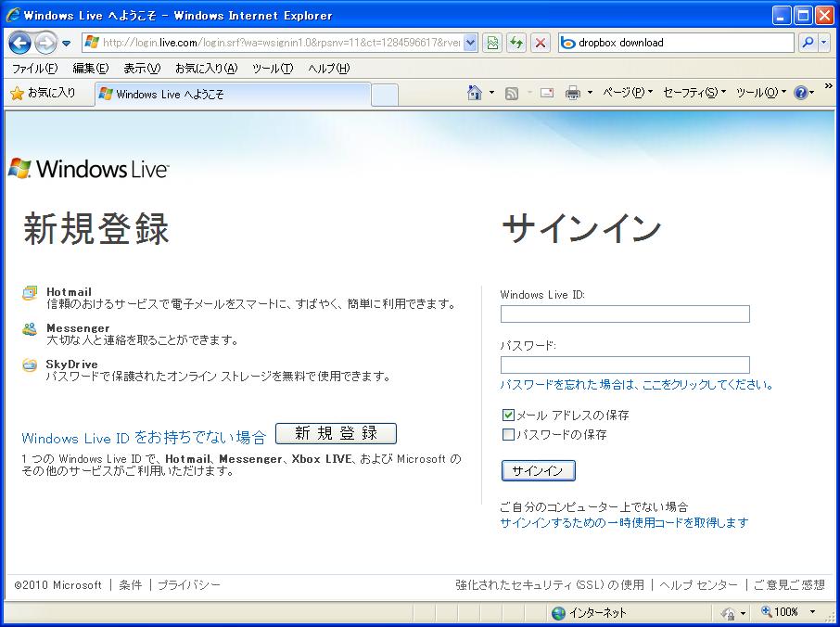Image resolution: width=840 pixels, height=627 pixels.
Task: Open the search provider dropdown arrow
Action: tap(824, 43)
